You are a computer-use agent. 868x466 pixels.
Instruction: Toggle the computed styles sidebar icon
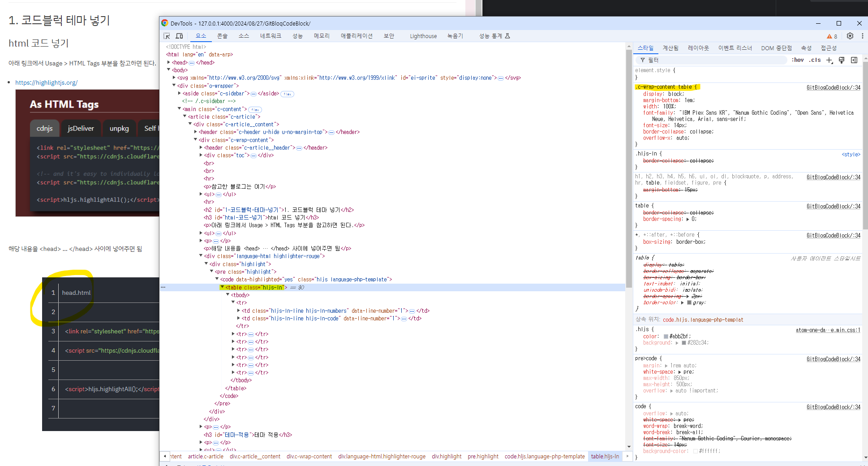click(x=854, y=60)
